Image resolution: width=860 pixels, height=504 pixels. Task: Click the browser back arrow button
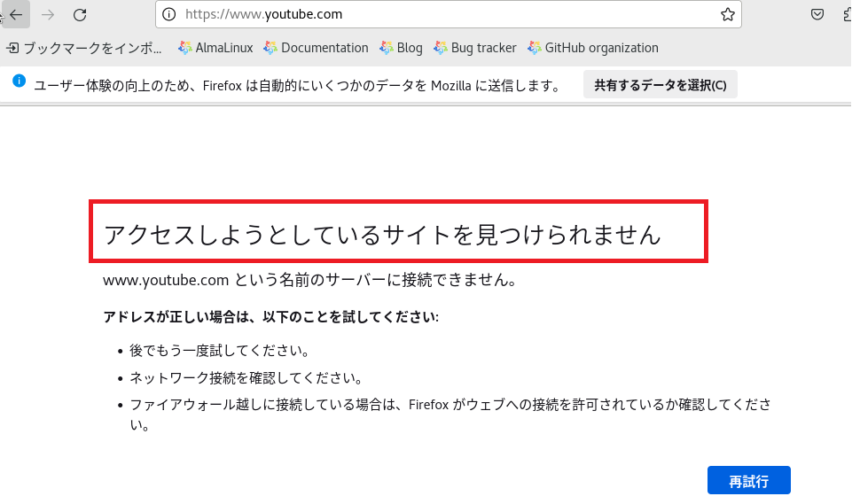(17, 14)
